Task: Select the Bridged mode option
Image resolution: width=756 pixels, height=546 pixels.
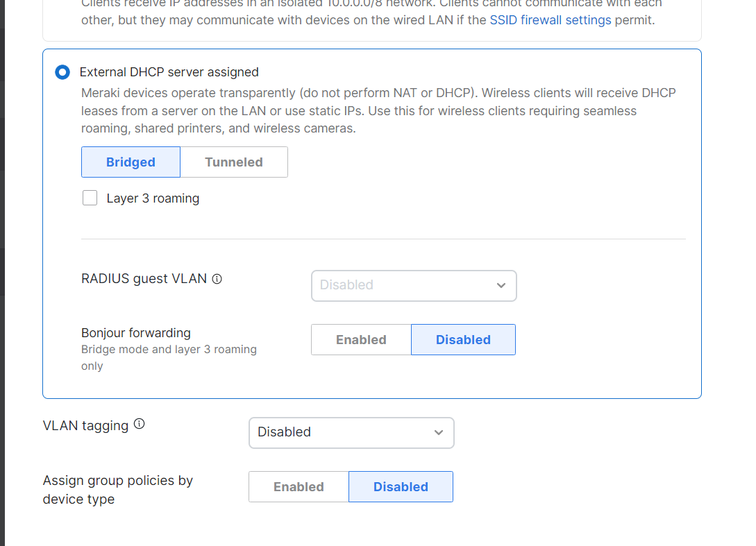Action: [131, 162]
